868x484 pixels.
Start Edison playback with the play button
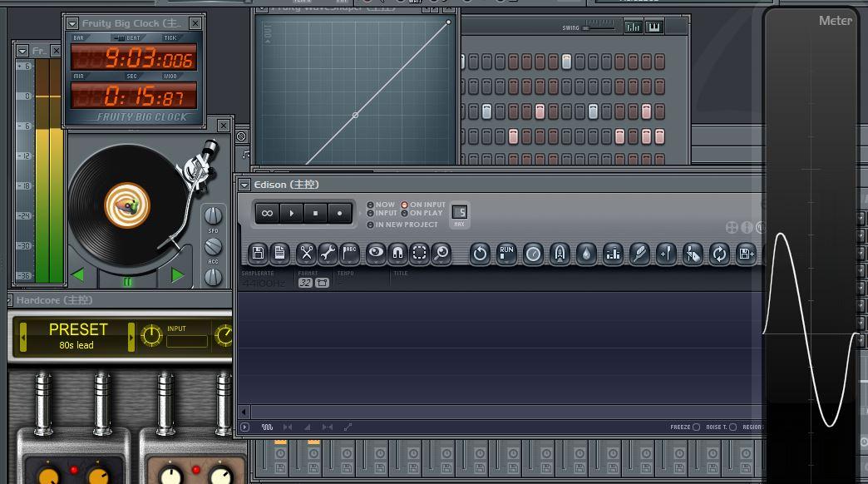coord(291,213)
